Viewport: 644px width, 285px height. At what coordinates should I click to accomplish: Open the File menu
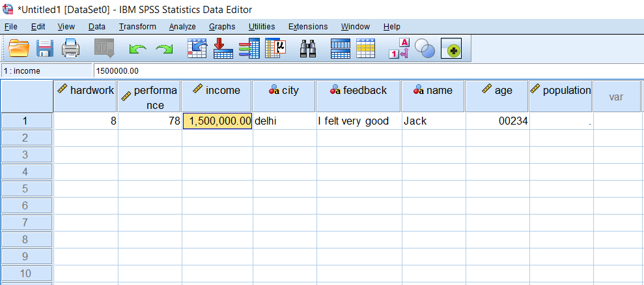pos(10,27)
